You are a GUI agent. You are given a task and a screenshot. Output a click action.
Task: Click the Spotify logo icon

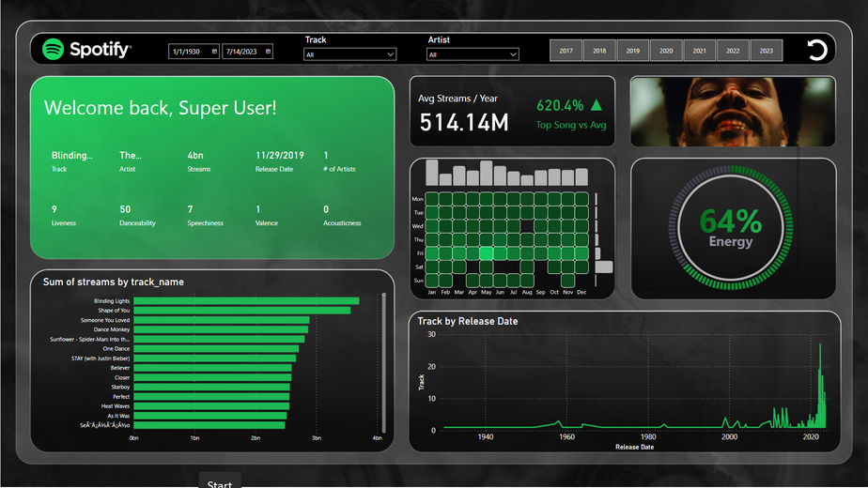point(54,49)
